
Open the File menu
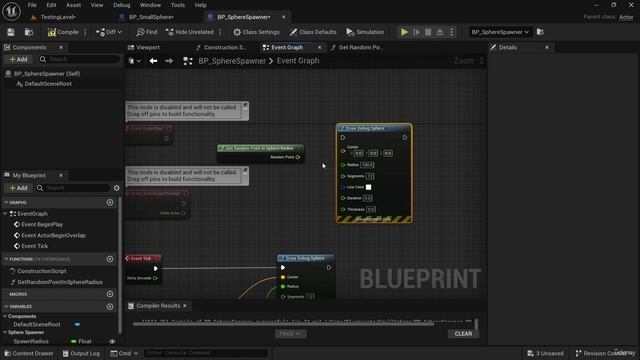32,5
